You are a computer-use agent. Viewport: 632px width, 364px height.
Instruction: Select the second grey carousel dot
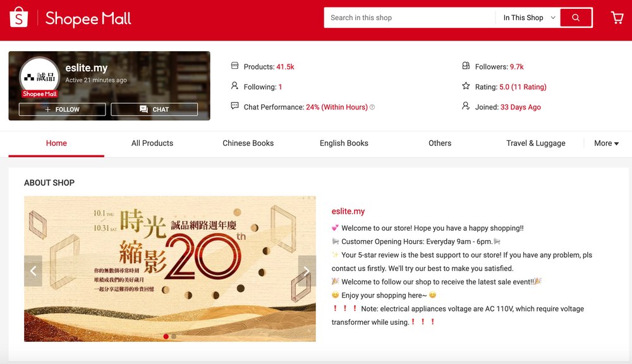(x=174, y=336)
